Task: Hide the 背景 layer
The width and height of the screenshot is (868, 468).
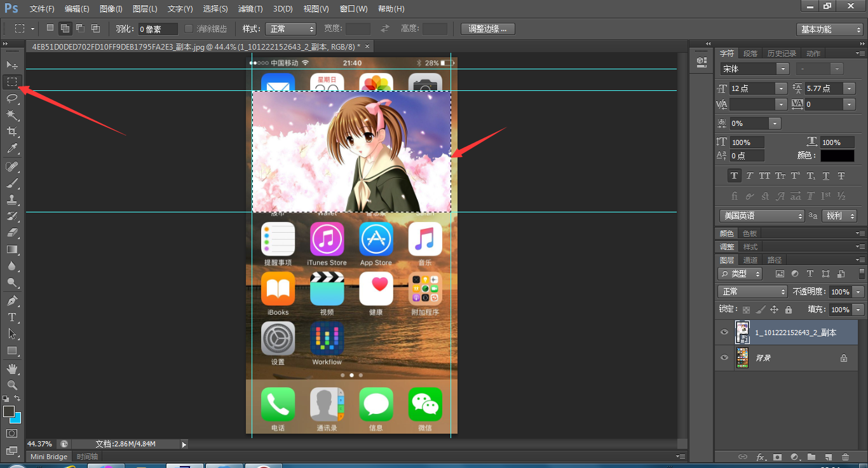Action: [x=724, y=358]
